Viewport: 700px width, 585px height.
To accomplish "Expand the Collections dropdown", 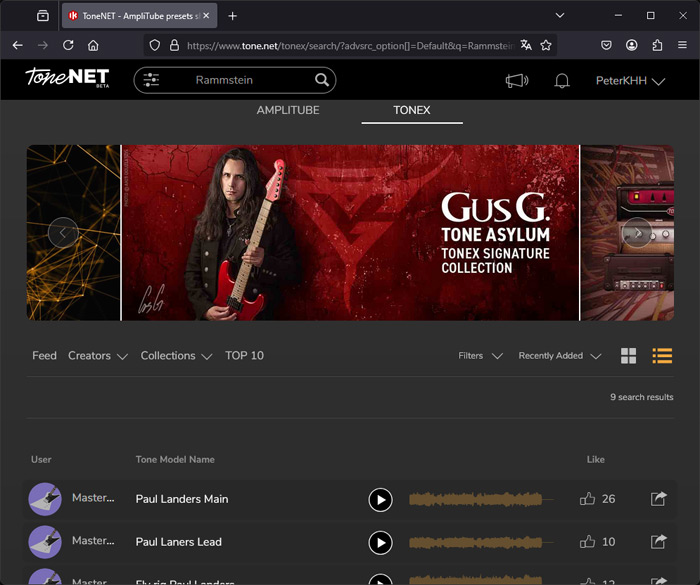I will click(x=176, y=356).
